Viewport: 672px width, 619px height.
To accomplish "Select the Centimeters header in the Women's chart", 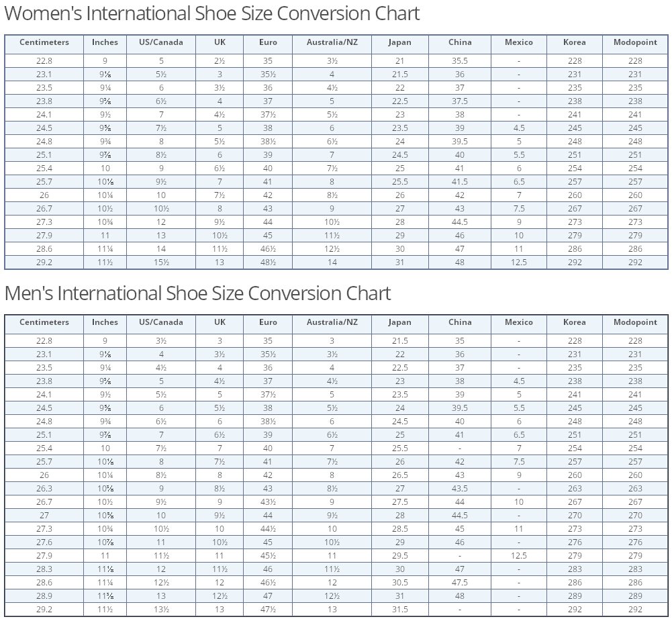I will (44, 42).
